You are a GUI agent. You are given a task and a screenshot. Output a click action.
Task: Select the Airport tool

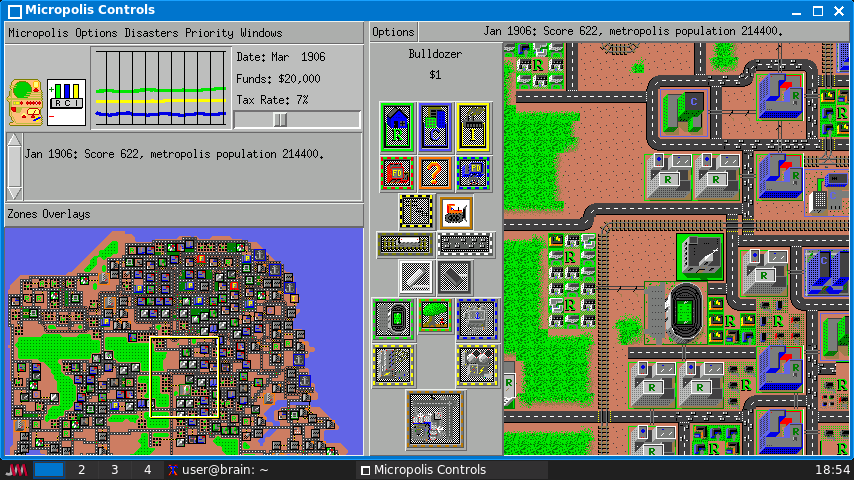coord(435,420)
